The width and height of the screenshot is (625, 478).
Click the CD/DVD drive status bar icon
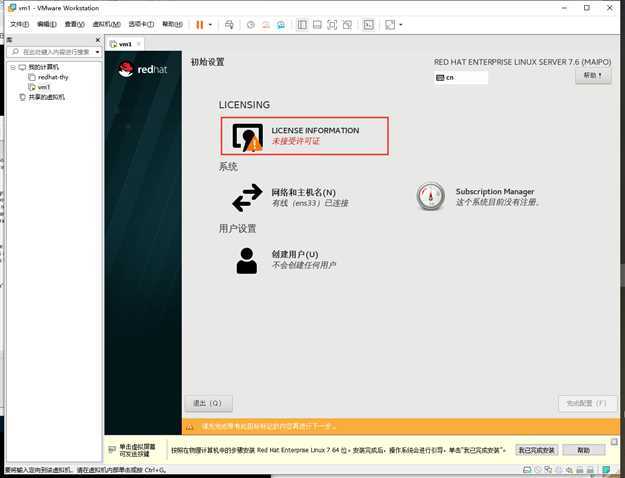point(538,470)
